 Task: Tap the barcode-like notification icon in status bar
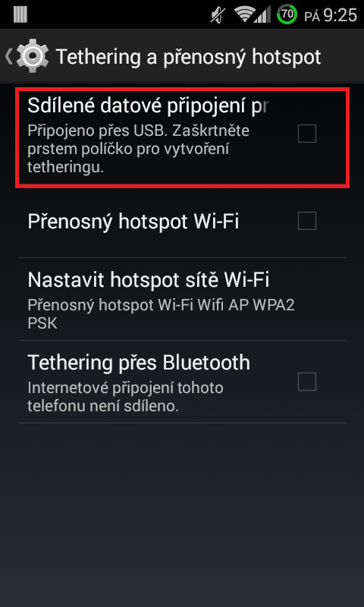[x=20, y=14]
